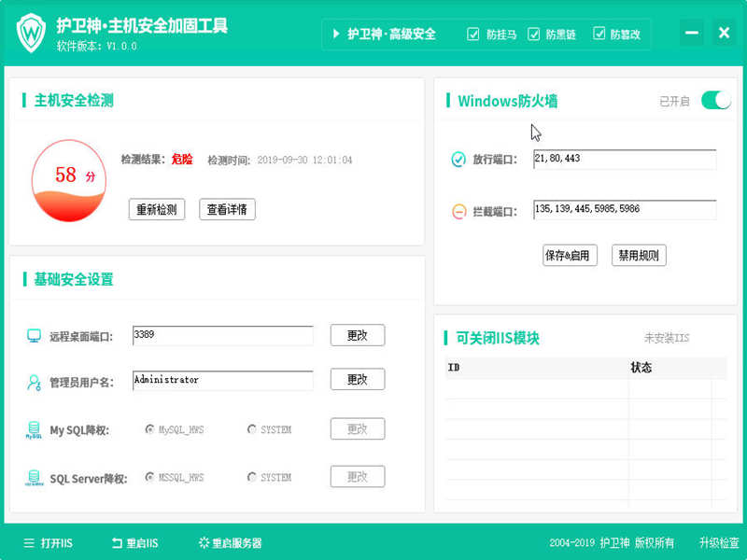The image size is (747, 560).
Task: Focus the 放行端口 input field
Action: pos(625,159)
